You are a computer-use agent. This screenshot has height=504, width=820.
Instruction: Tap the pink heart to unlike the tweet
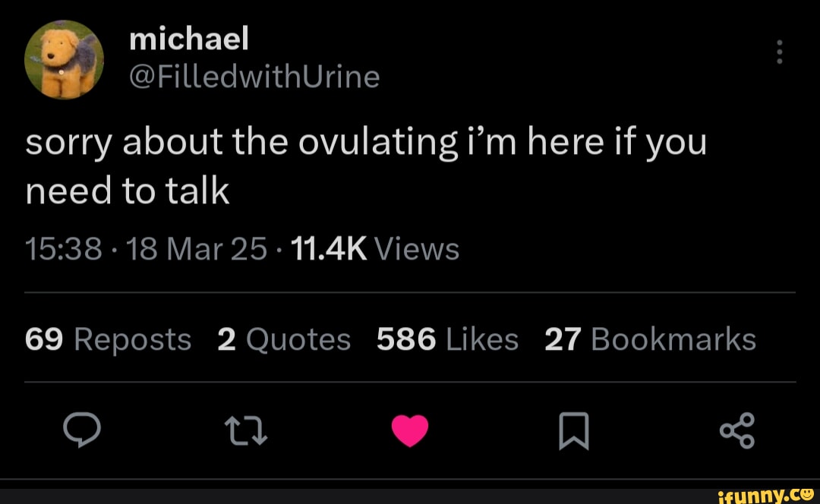[410, 431]
